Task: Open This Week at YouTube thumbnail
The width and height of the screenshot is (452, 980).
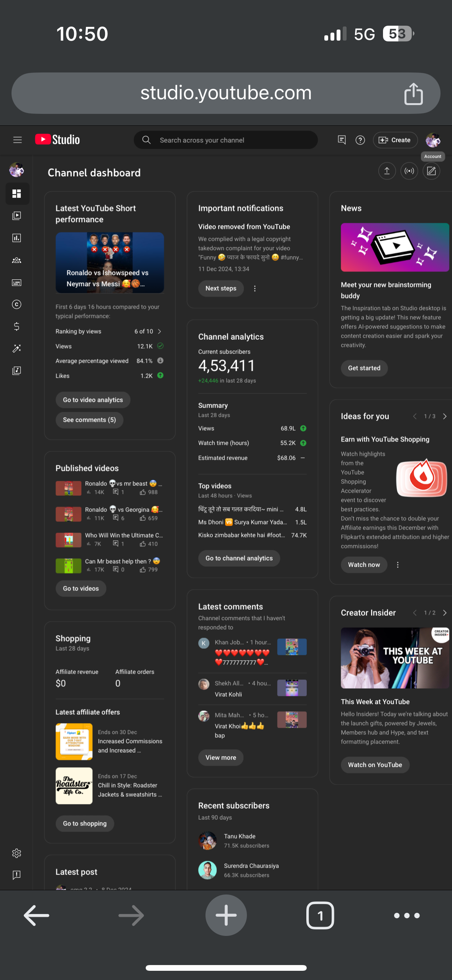Action: point(395,658)
